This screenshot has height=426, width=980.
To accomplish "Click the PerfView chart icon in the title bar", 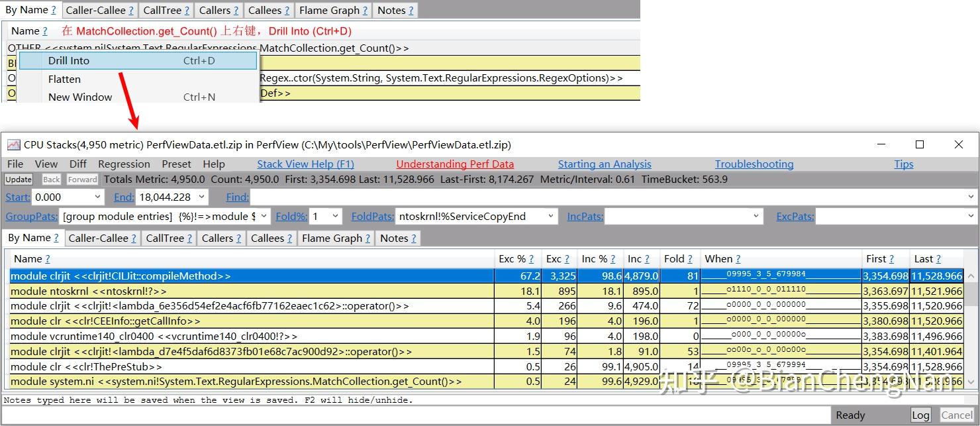I will (x=13, y=144).
